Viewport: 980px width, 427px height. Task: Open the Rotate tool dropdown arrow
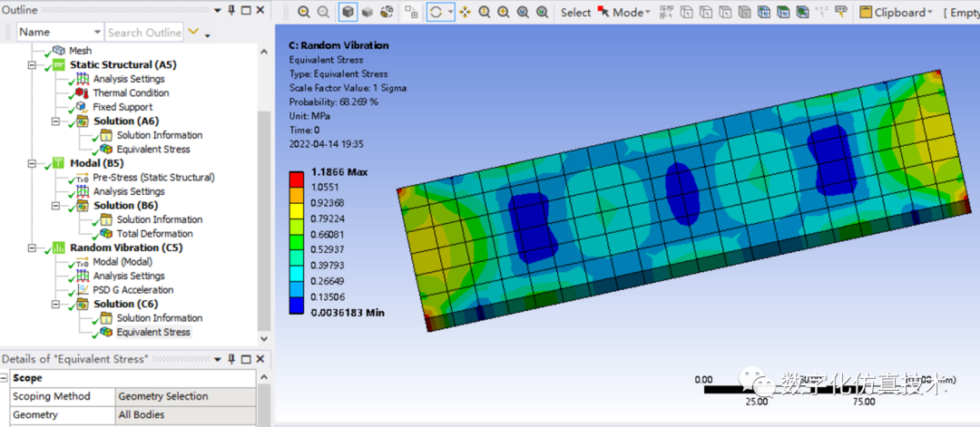450,12
